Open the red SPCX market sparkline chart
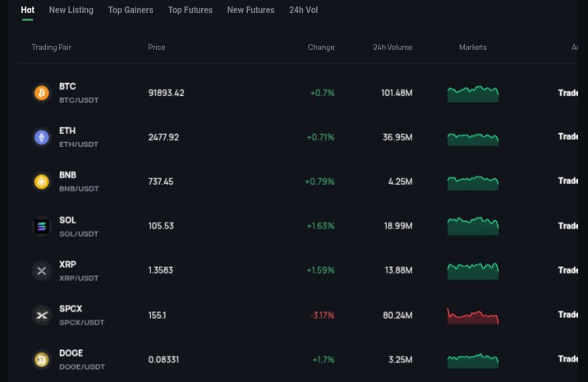 tap(473, 316)
